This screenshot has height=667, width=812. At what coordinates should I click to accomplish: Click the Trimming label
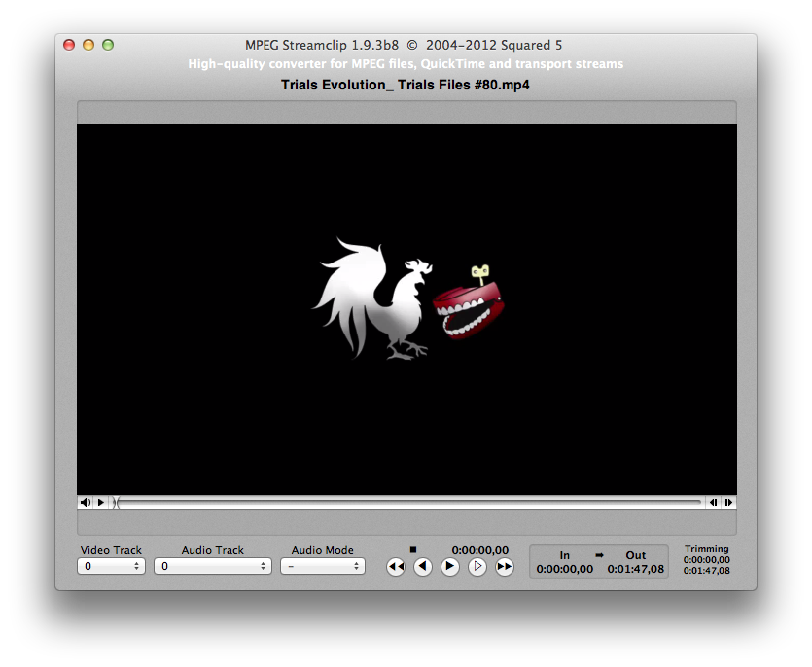(706, 549)
